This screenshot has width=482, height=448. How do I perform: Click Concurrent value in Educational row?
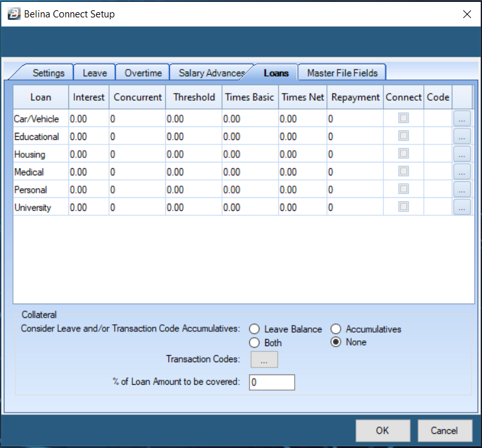point(137,137)
